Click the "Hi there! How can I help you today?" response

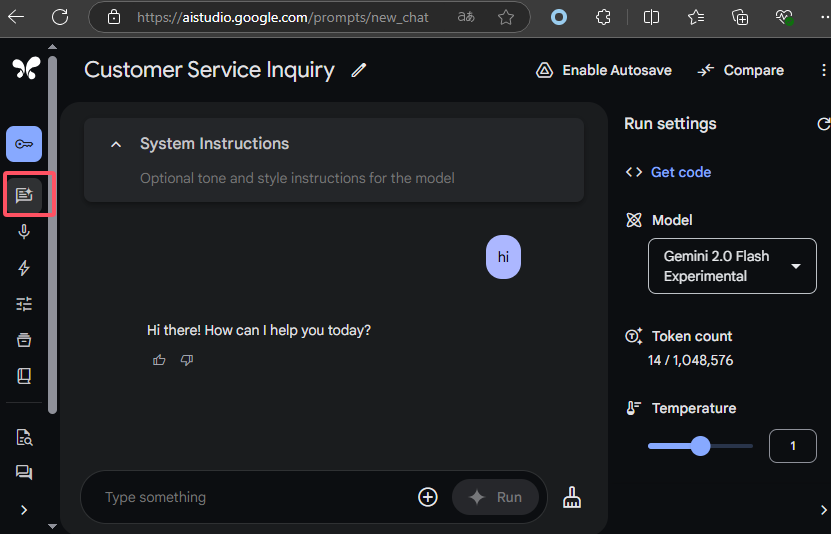pos(259,331)
